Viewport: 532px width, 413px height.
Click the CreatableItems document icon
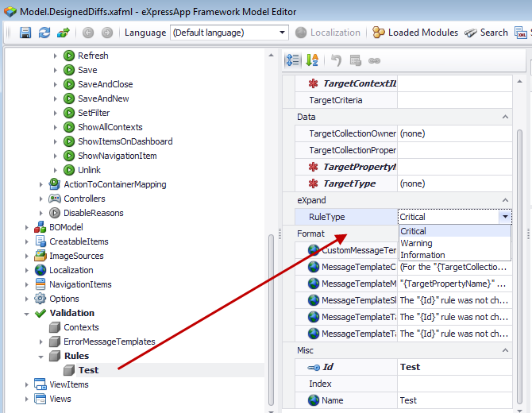pos(40,241)
